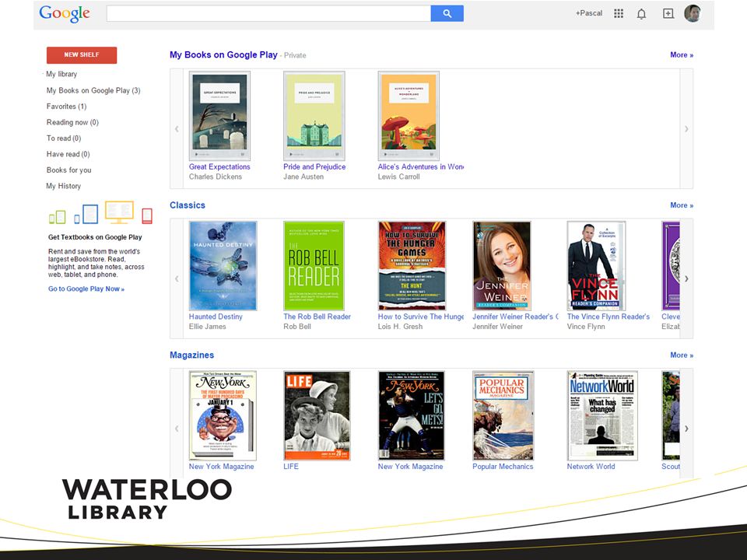747x560 pixels.
Task: Click the red phone device icon
Action: click(x=147, y=215)
